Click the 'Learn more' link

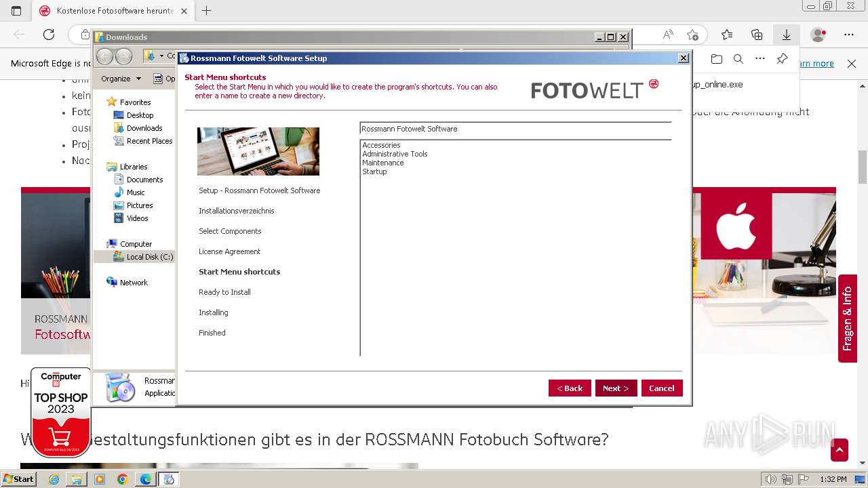click(x=817, y=64)
